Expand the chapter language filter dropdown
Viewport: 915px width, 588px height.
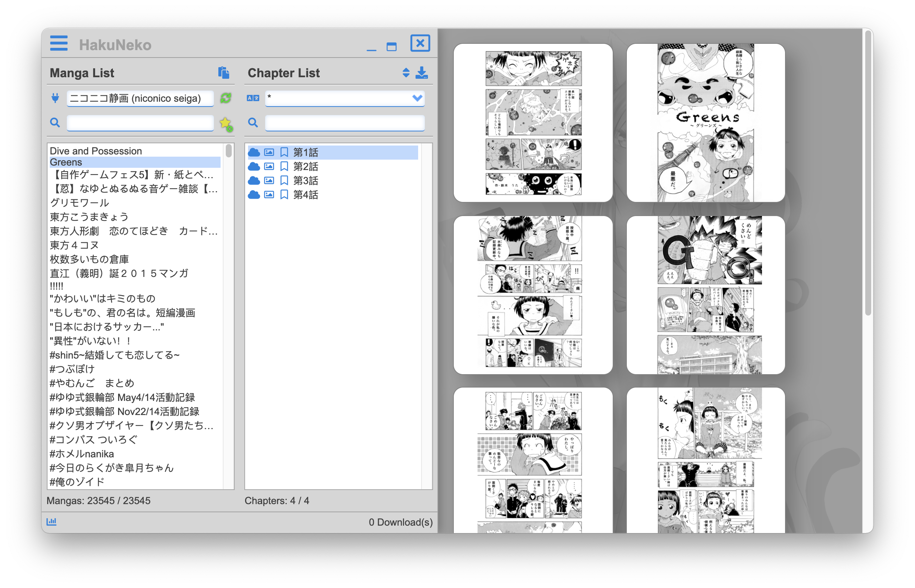coord(416,98)
